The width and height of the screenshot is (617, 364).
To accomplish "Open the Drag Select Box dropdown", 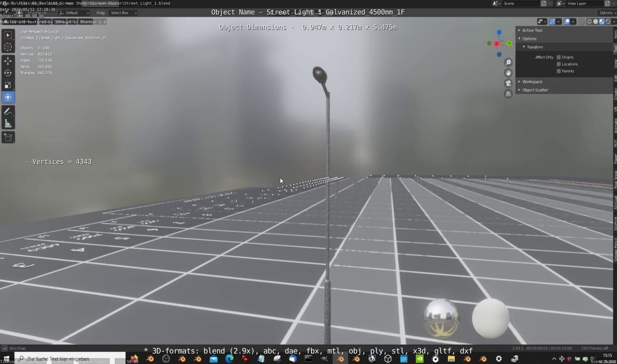I will 123,13.
